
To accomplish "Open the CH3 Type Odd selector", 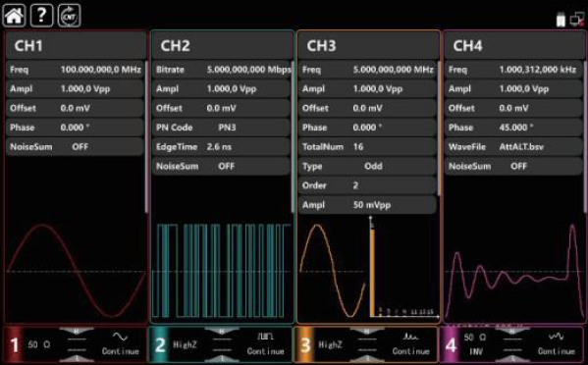I will (367, 166).
